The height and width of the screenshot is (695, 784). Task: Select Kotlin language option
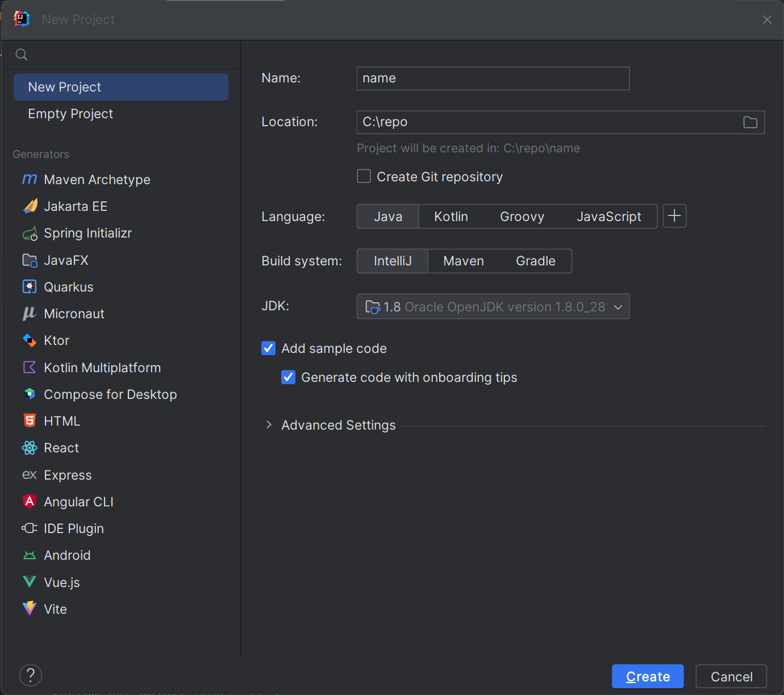point(451,217)
